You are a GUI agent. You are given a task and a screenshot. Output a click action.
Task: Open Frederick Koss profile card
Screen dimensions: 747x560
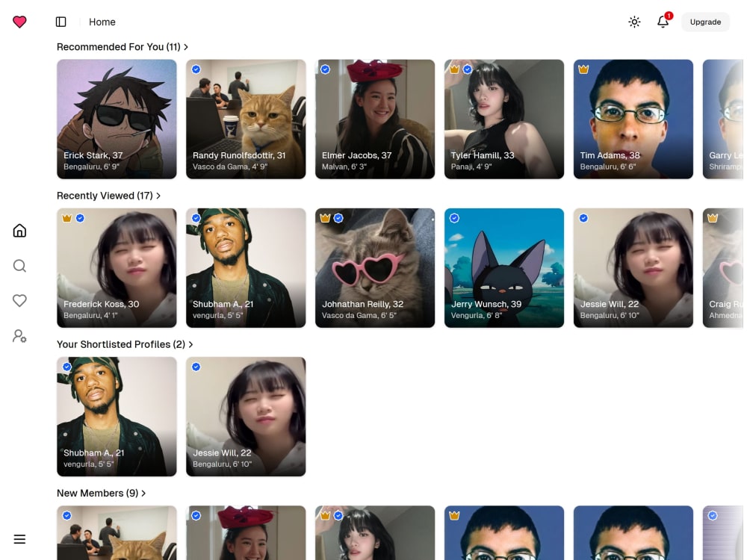pos(117,268)
